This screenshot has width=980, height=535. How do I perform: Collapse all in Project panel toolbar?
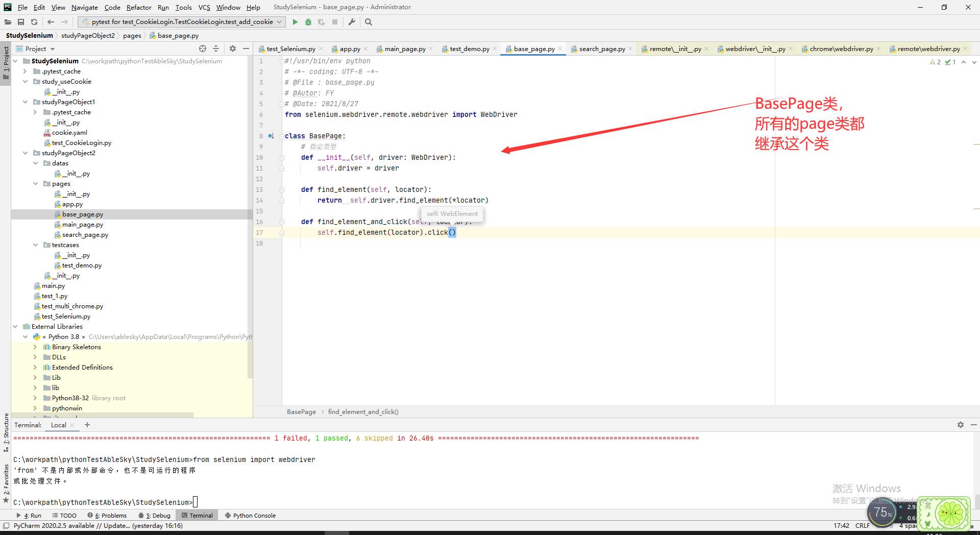pos(216,48)
